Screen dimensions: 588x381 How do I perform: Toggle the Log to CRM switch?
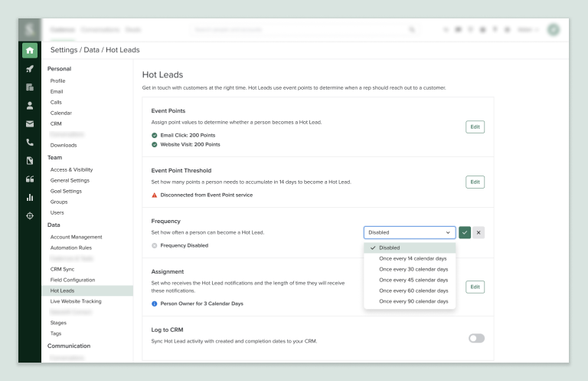click(476, 338)
